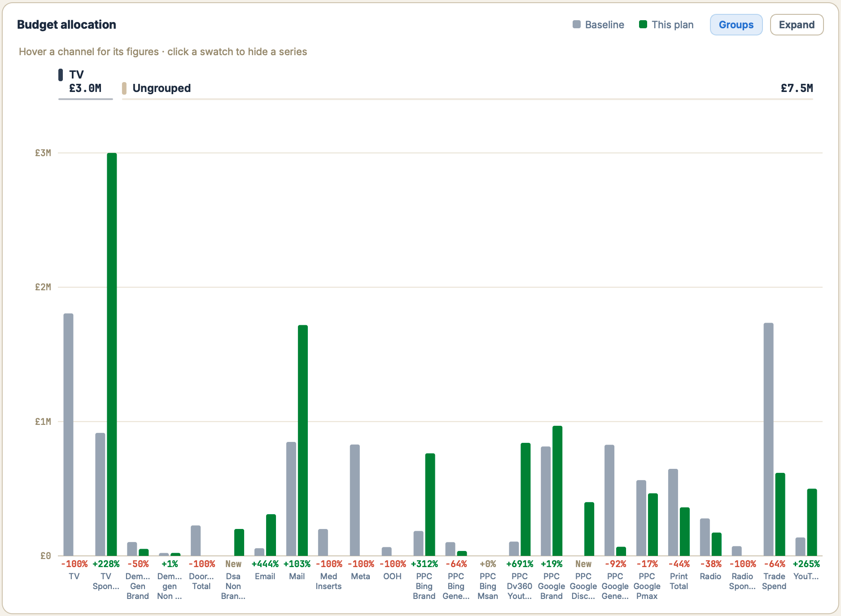Viewport: 841px width, 616px height.
Task: Click the grey Meta baseline bar
Action: [x=355, y=500]
